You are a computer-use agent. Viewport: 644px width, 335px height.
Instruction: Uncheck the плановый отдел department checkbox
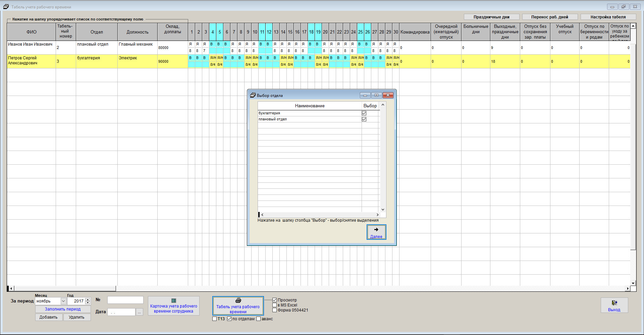coord(364,119)
